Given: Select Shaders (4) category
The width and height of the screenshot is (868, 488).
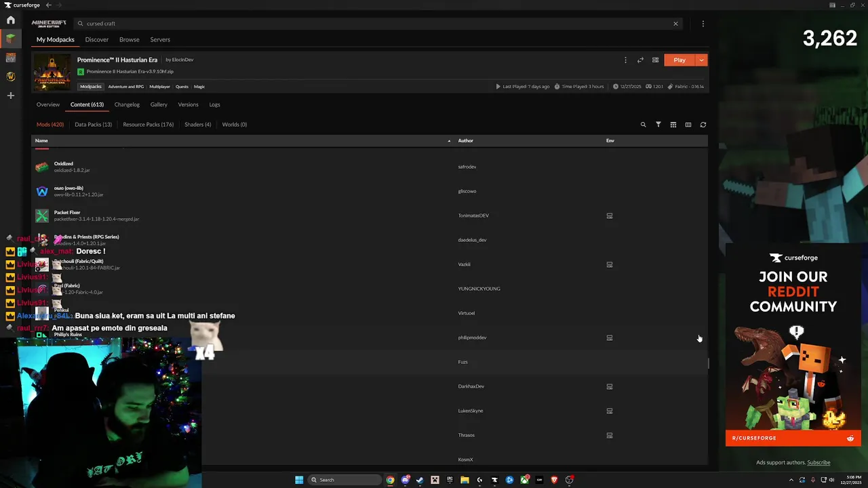Looking at the screenshot, I should coord(198,125).
